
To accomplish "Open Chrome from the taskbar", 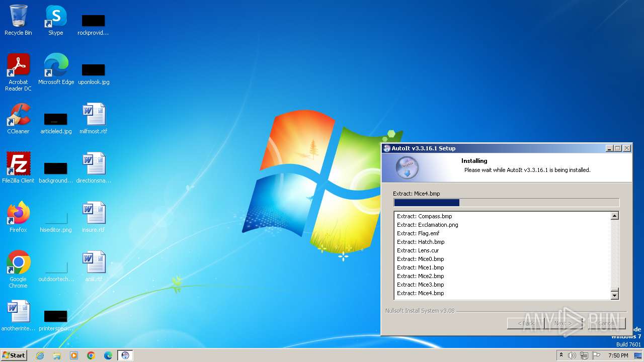I will [91, 355].
